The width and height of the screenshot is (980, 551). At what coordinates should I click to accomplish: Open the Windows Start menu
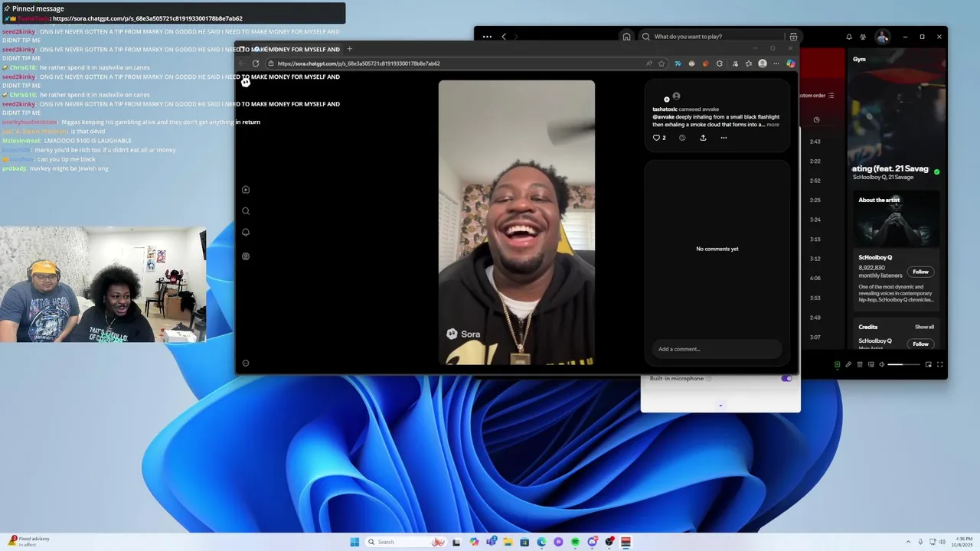click(x=354, y=542)
